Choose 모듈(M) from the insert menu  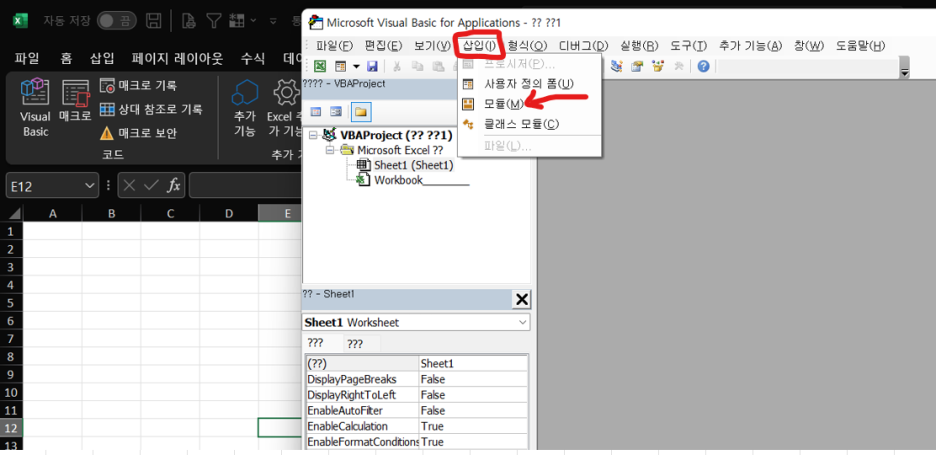coord(504,104)
